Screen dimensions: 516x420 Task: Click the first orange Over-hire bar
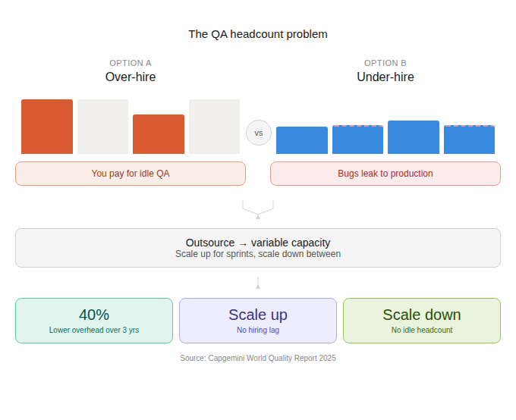coord(47,127)
